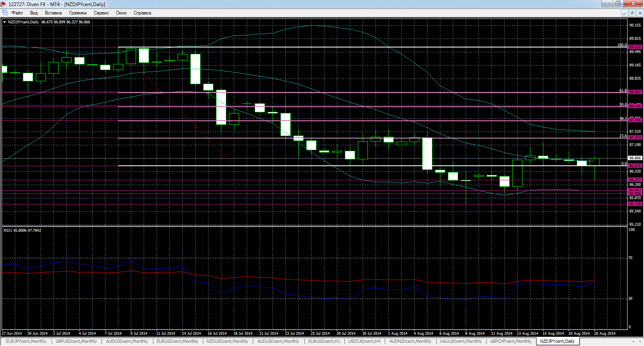The image size is (644, 346).
Task: Click the 90.155 price scale value
Action: tap(635, 25)
